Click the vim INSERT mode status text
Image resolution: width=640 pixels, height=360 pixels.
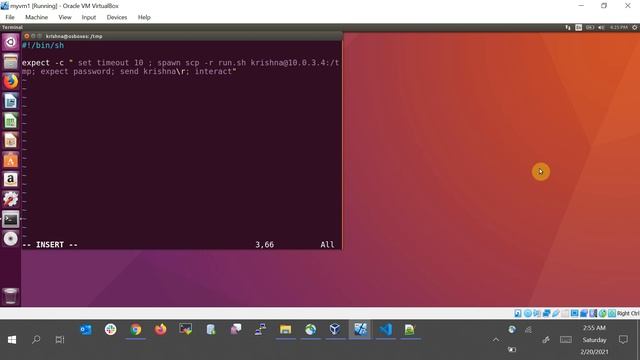pyautogui.click(x=50, y=244)
